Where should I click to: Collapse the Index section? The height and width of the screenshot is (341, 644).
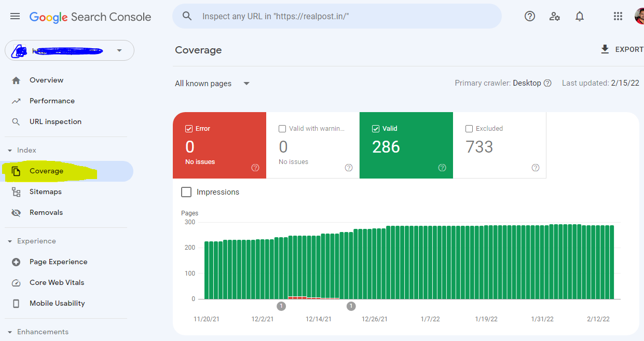(10, 151)
